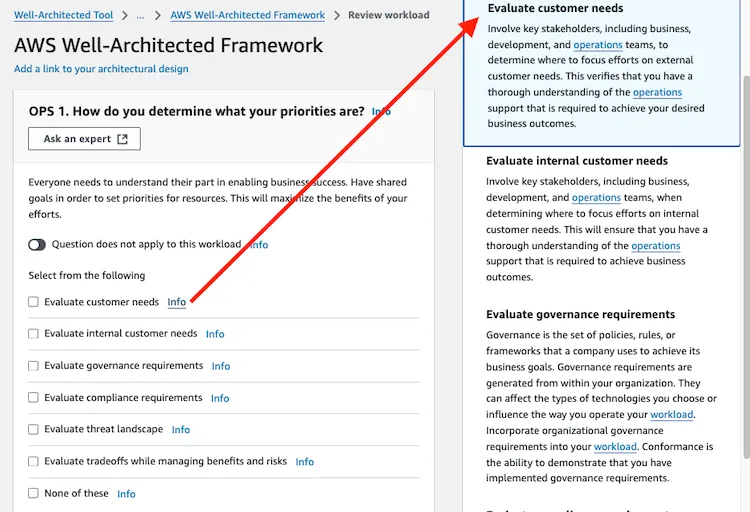Open Info link beside None of these

tap(126, 494)
